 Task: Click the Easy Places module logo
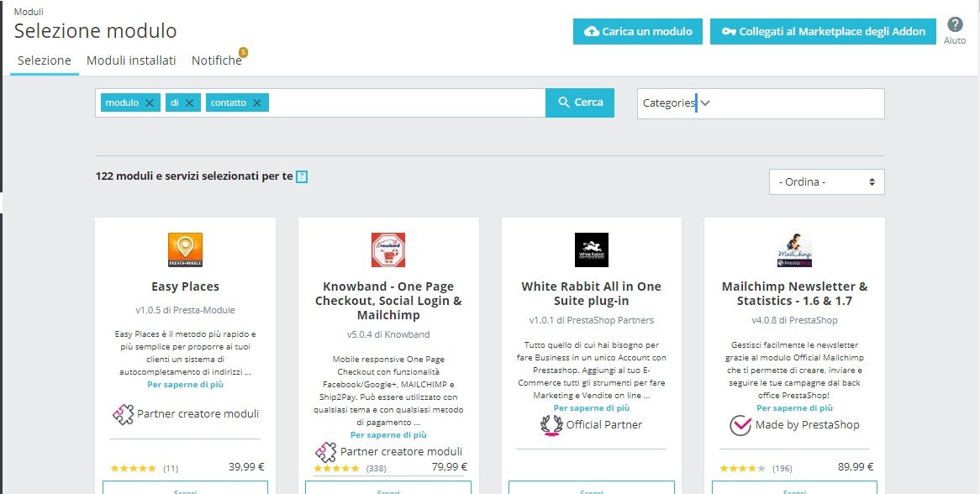[185, 250]
